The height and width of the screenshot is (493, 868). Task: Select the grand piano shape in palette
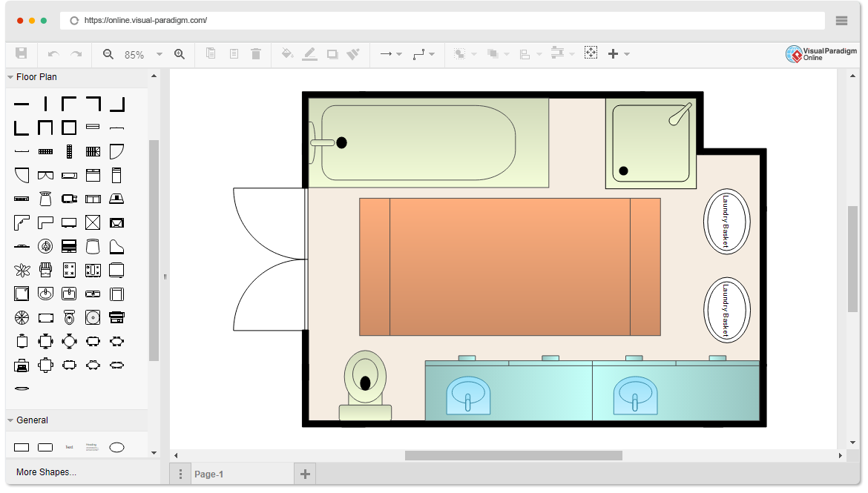(x=116, y=247)
